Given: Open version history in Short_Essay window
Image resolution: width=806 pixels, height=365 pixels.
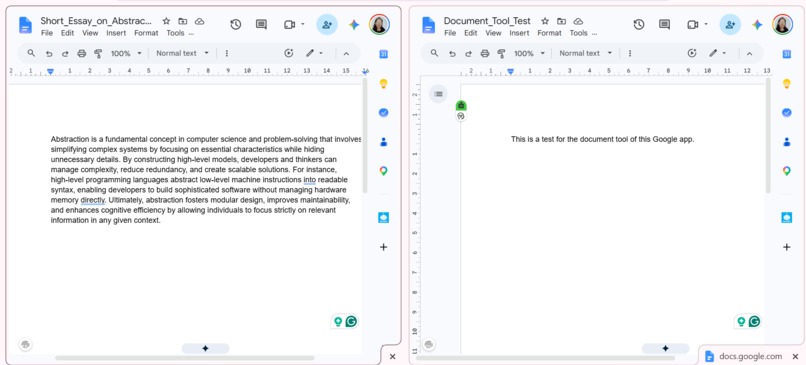Looking at the screenshot, I should pos(235,24).
